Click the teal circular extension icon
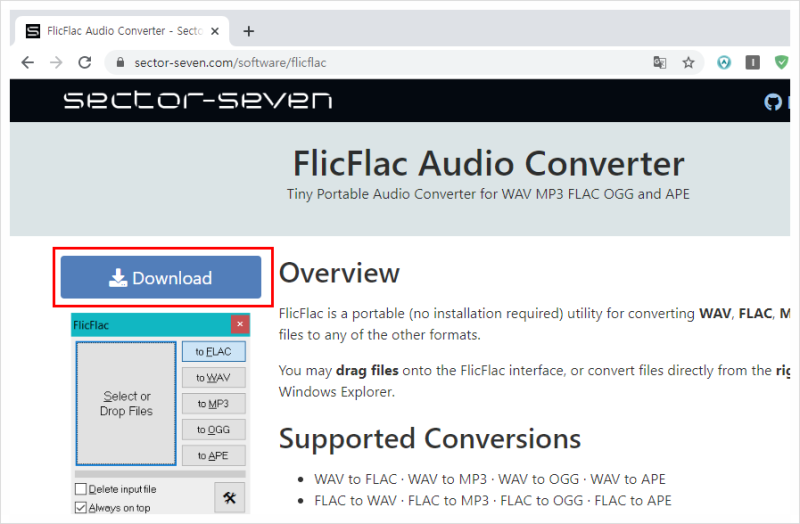Image resolution: width=800 pixels, height=524 pixels. click(x=724, y=62)
